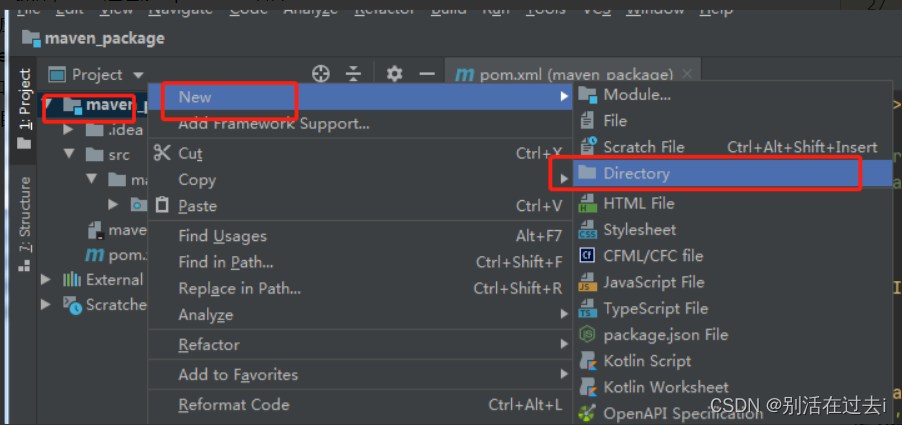Select External Libraries in project tree
Screen dimensions: 902x425
103,279
